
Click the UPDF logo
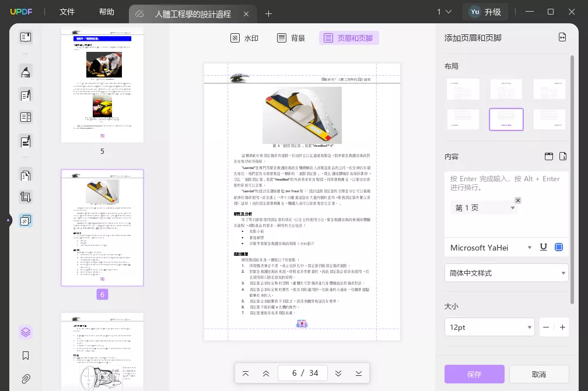click(x=21, y=12)
